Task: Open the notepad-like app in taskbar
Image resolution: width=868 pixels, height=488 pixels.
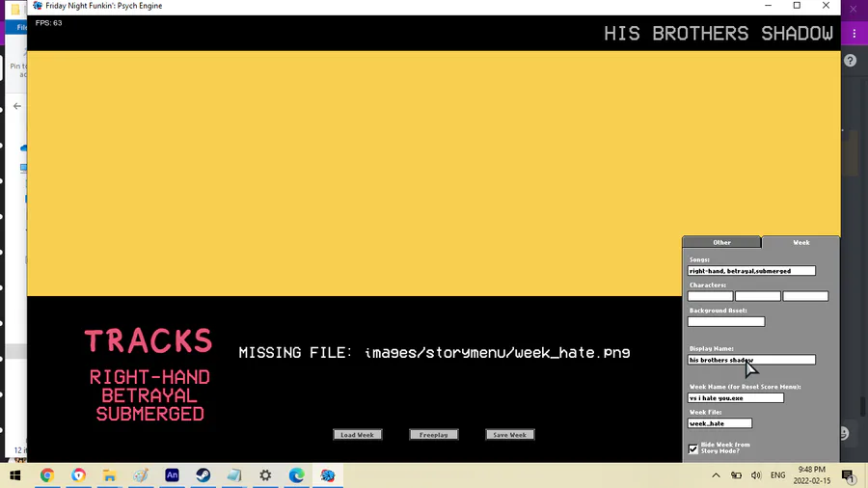Action: [234, 475]
